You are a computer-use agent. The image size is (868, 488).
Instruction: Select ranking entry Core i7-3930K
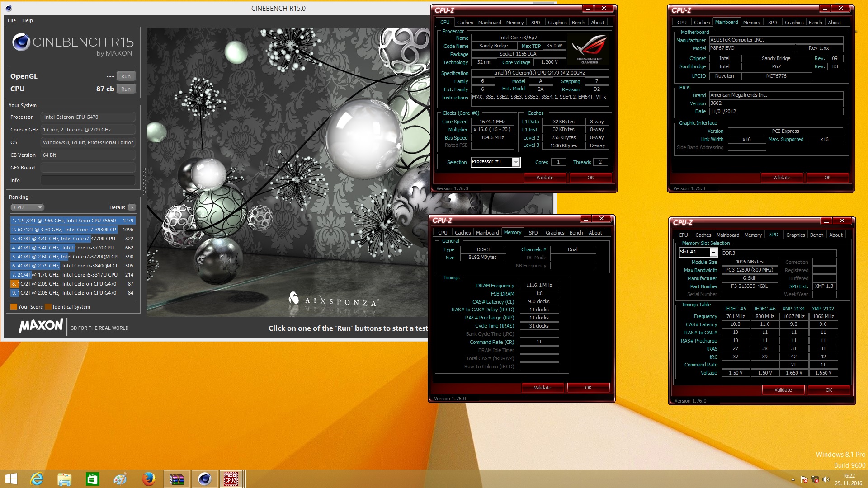(73, 230)
